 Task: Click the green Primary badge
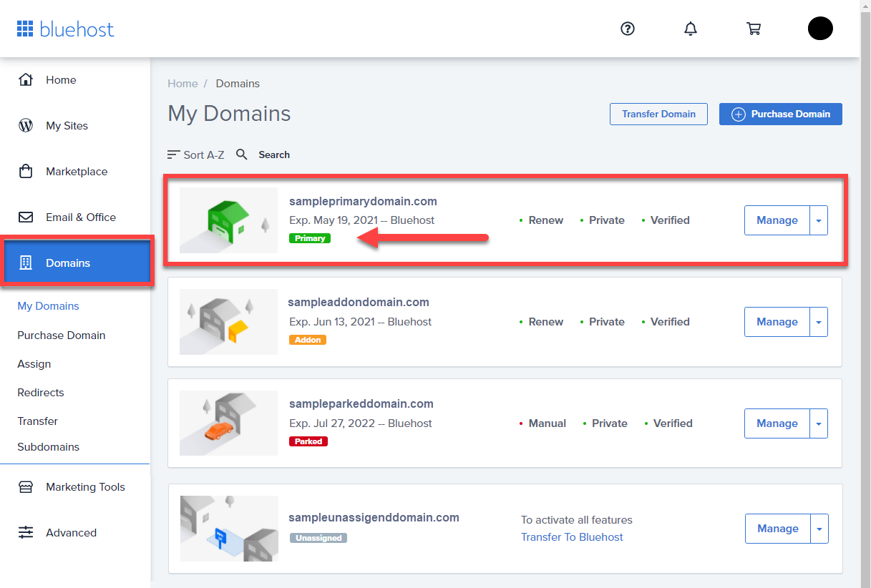coord(310,238)
